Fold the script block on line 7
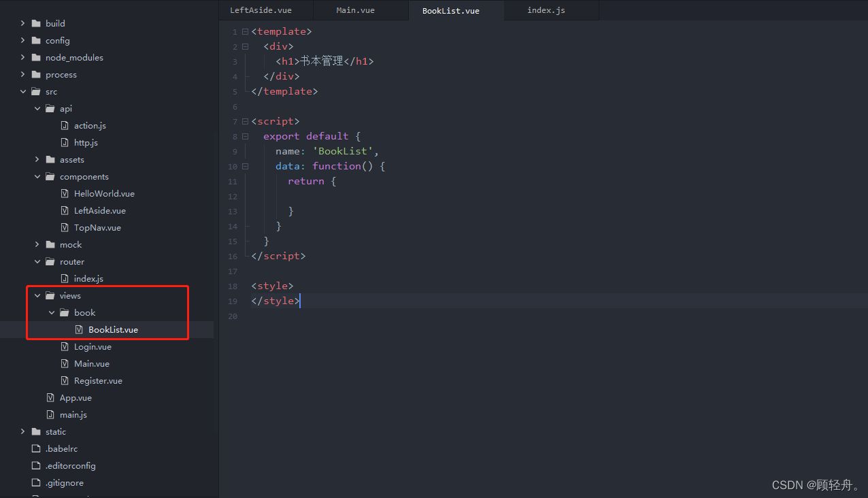The height and width of the screenshot is (498, 868). (245, 122)
